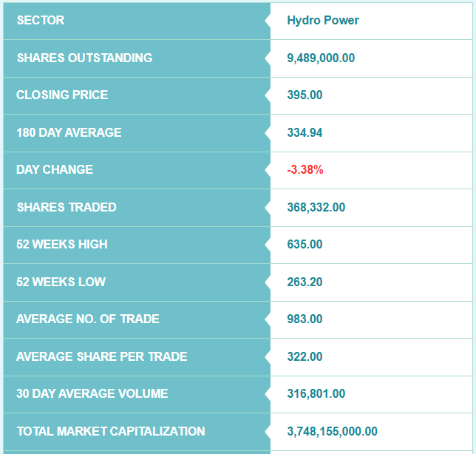Click the 30 DAY AVERAGE VOLUME label
This screenshot has height=454, width=476.
click(x=92, y=394)
